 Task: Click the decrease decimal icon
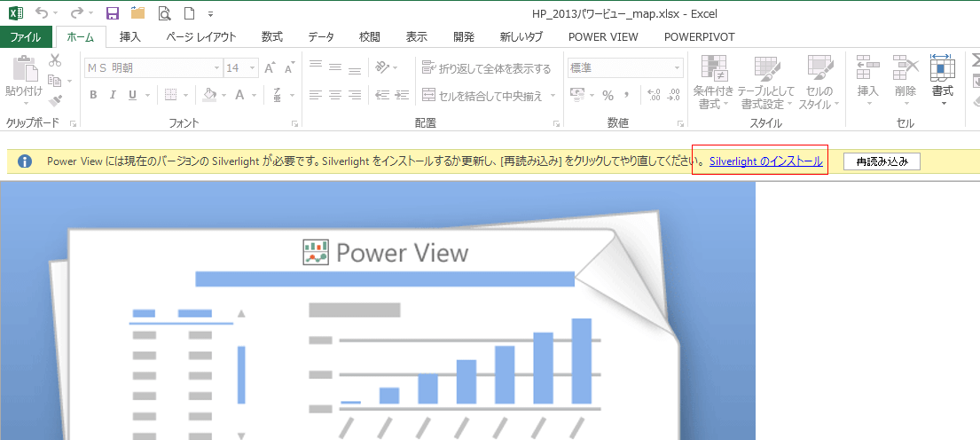[x=674, y=95]
